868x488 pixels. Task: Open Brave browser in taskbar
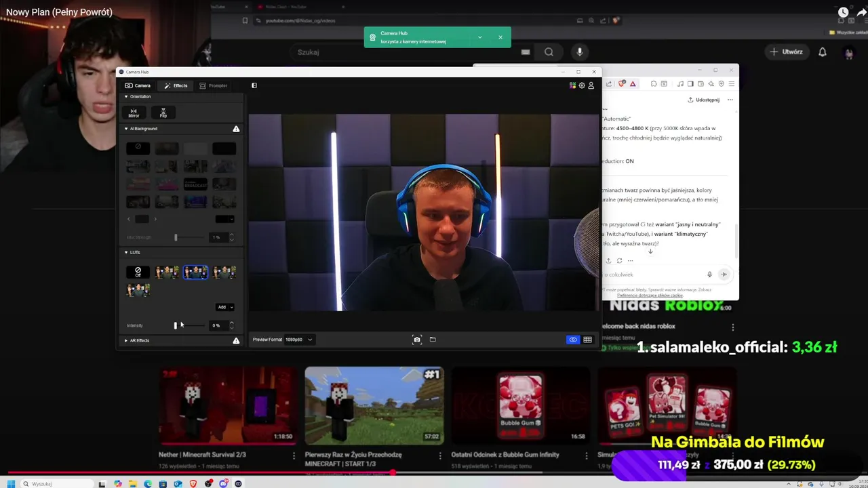click(x=193, y=484)
